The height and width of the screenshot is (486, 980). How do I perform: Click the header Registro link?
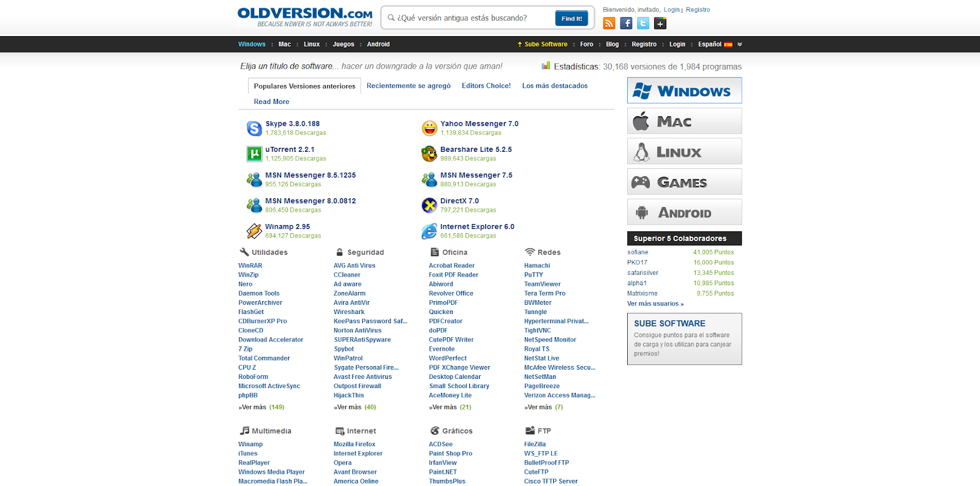(x=698, y=10)
